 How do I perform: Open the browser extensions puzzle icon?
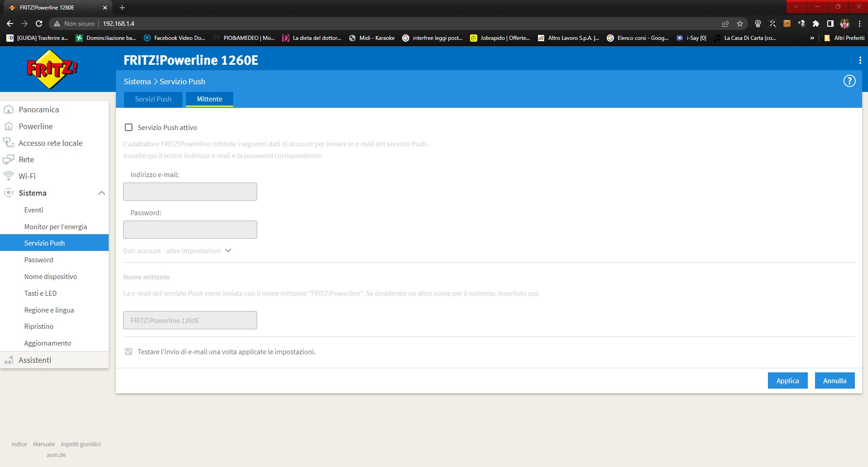tap(816, 24)
